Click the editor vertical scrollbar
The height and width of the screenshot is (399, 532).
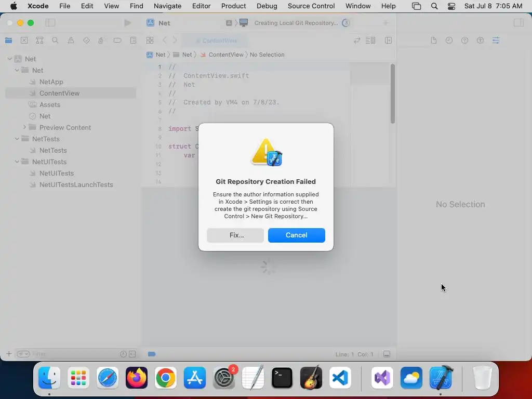point(393,94)
